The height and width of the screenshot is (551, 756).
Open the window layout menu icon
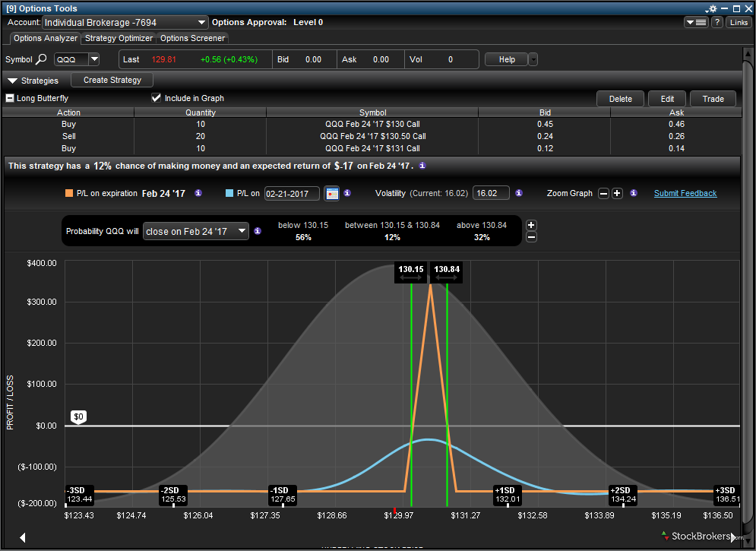(x=696, y=22)
